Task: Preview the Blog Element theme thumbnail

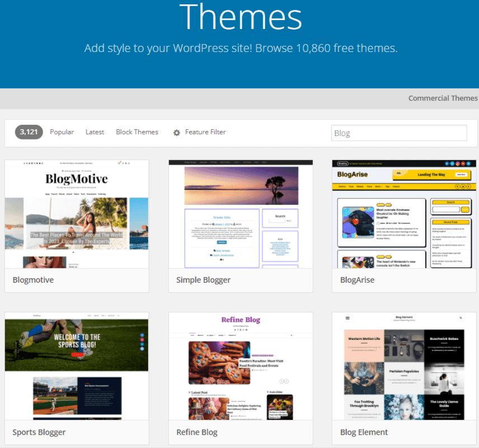Action: 404,366
